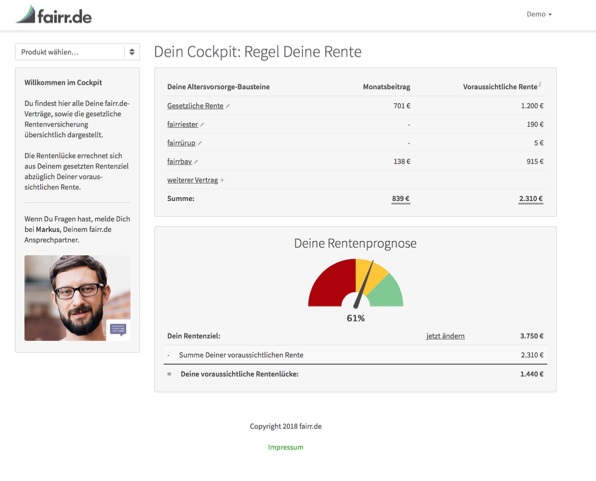
Task: Click 'Summe Deiner voraussichtlichen Rente' row label
Action: point(241,355)
